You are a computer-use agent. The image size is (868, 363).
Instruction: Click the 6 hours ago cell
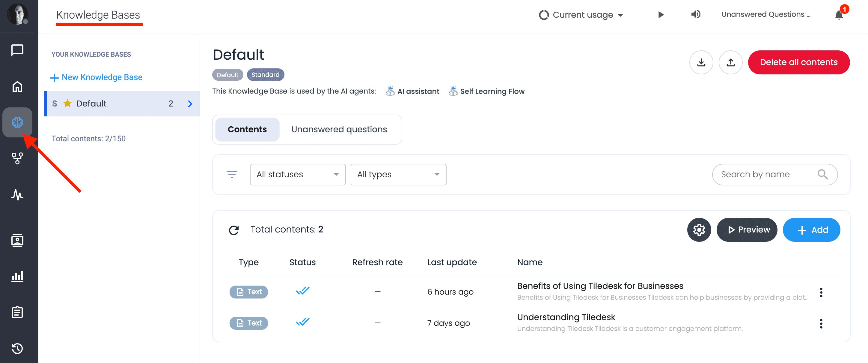point(450,292)
